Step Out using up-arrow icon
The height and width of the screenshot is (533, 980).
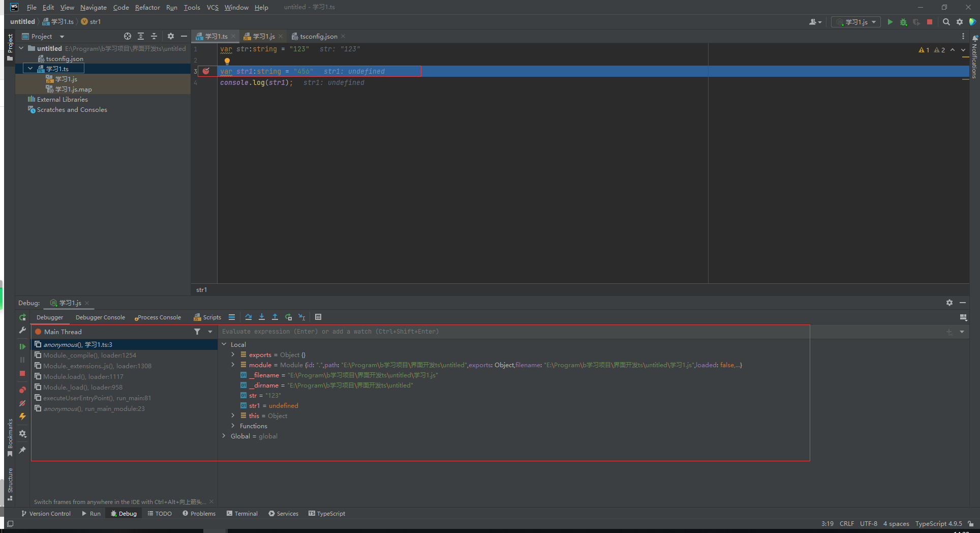pyautogui.click(x=275, y=317)
